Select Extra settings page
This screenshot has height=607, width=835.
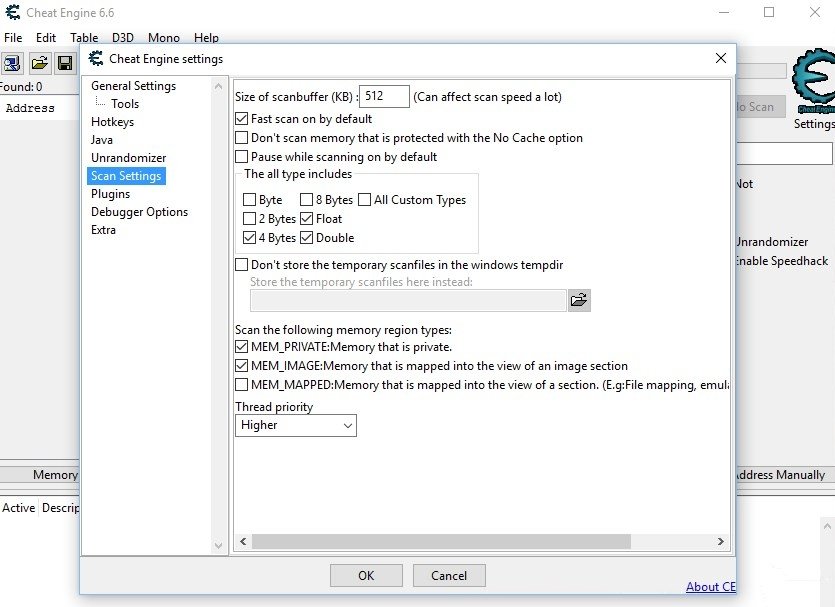tap(103, 230)
